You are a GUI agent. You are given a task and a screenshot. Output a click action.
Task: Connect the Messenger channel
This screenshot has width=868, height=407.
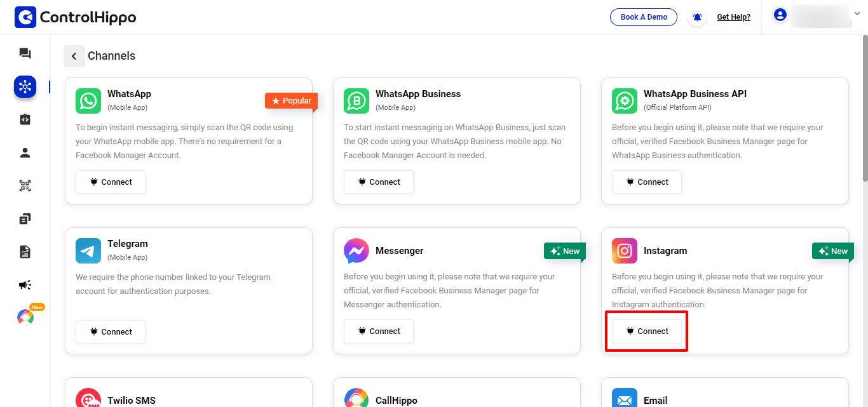[x=379, y=331]
